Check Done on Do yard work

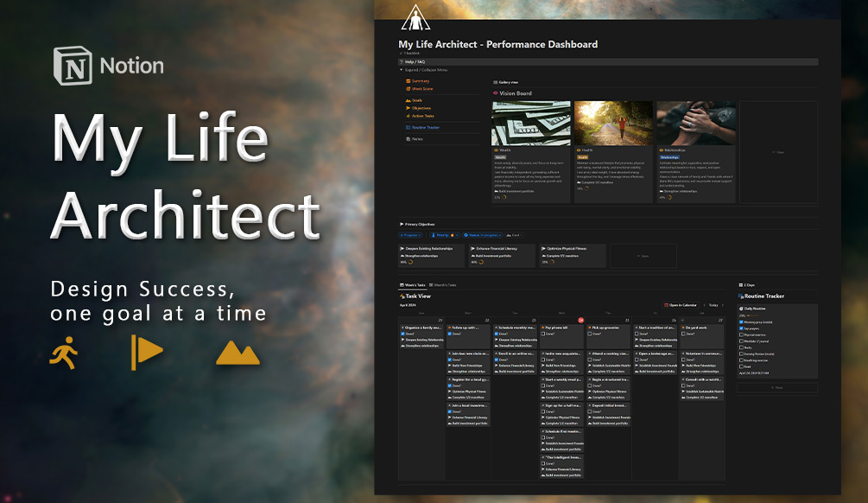pyautogui.click(x=684, y=334)
